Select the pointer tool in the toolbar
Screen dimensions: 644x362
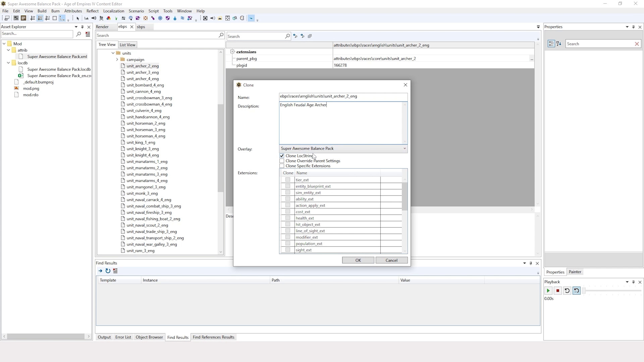point(78,18)
